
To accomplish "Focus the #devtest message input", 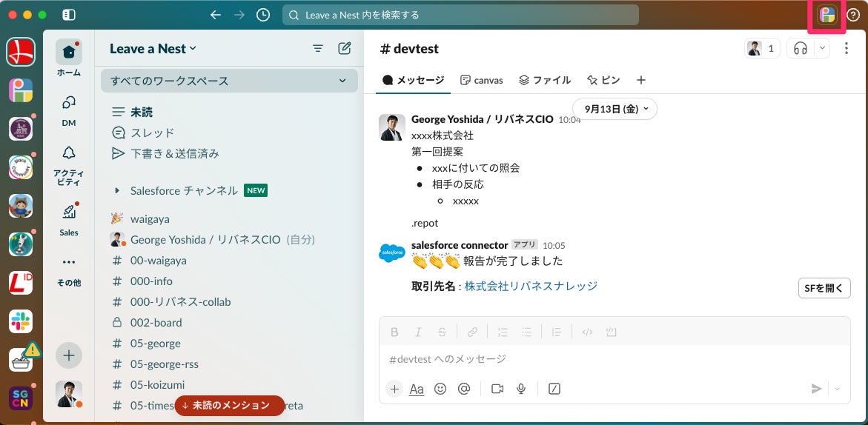I will coord(614,359).
